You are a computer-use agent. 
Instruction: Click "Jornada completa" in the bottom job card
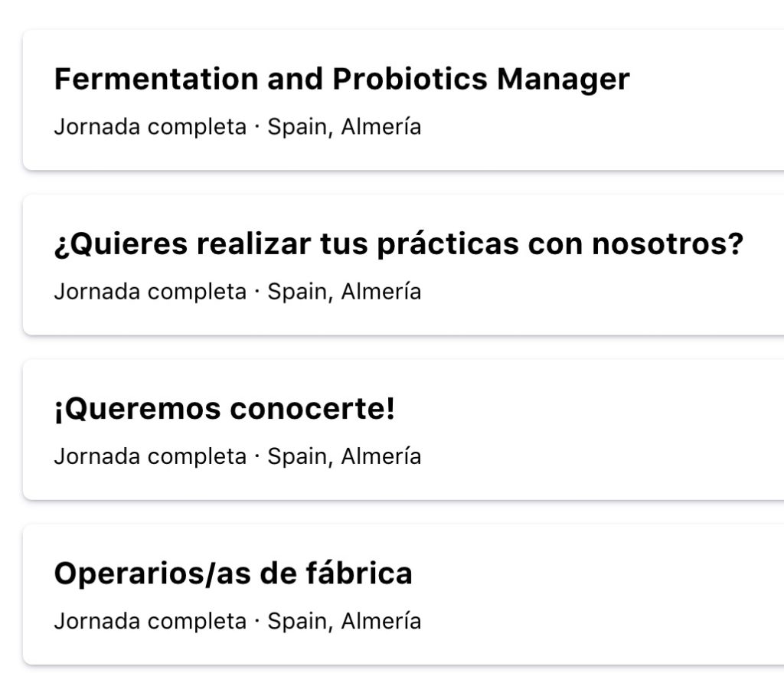coord(149,621)
